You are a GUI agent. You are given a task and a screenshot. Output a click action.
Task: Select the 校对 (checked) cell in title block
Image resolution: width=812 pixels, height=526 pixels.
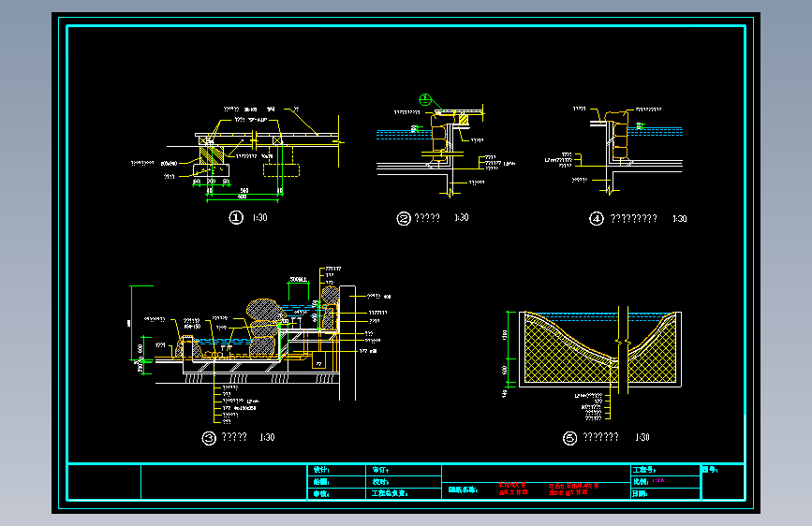pos(404,481)
